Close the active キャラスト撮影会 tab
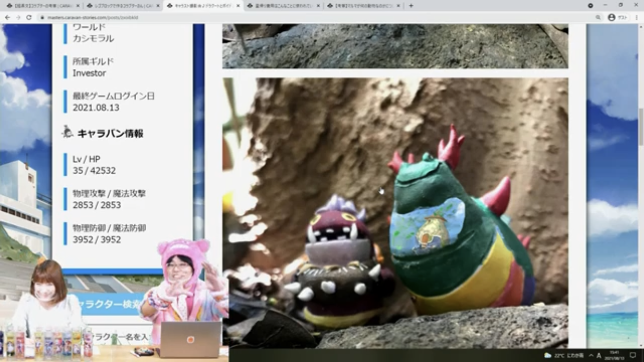Screen dimensions: 644x362 [x=238, y=6]
